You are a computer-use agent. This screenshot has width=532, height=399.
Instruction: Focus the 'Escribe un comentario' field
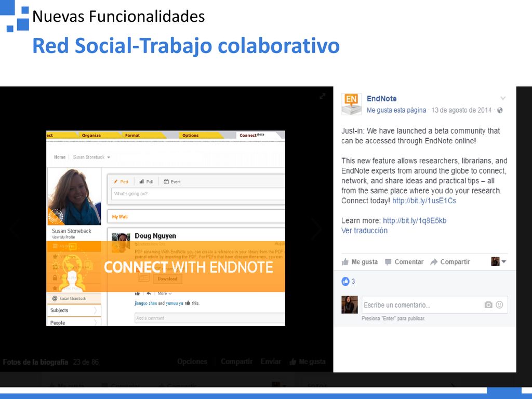[x=435, y=304]
